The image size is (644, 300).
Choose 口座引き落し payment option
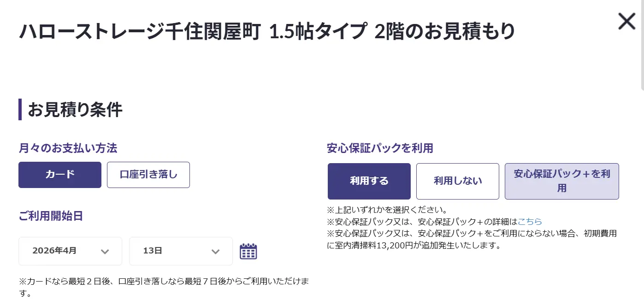(x=148, y=175)
